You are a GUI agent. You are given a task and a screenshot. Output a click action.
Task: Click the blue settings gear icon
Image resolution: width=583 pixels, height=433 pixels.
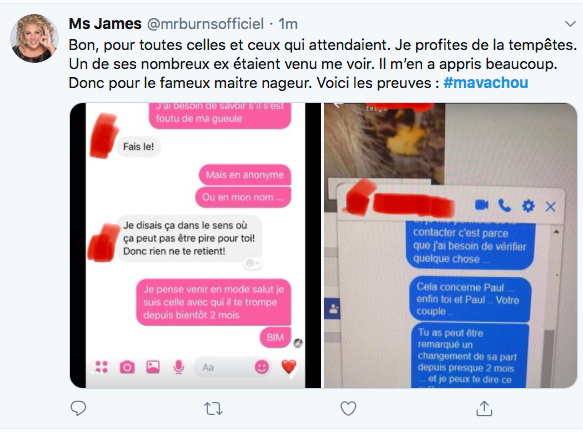tap(528, 206)
